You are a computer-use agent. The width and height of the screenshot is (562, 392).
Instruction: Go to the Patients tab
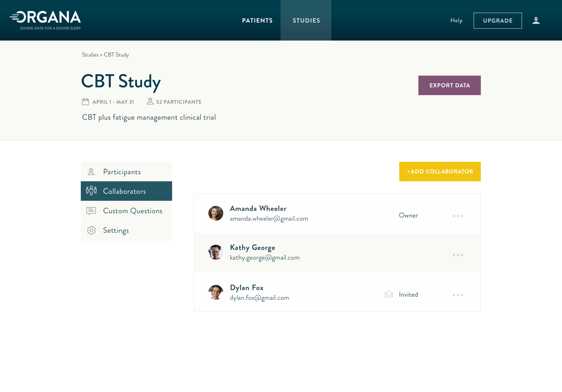(257, 20)
